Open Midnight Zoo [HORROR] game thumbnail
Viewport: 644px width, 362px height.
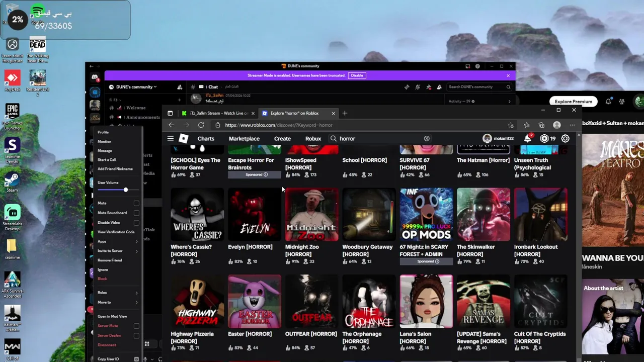312,215
